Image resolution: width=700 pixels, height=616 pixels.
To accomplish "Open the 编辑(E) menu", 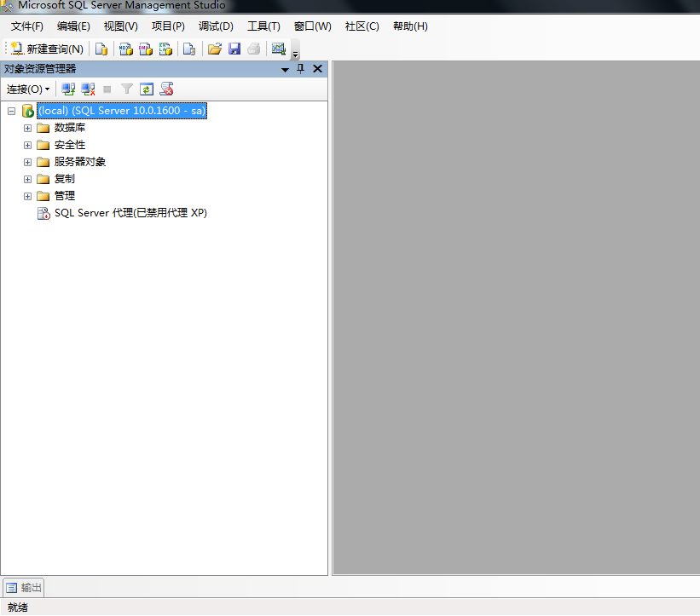I will point(73,26).
